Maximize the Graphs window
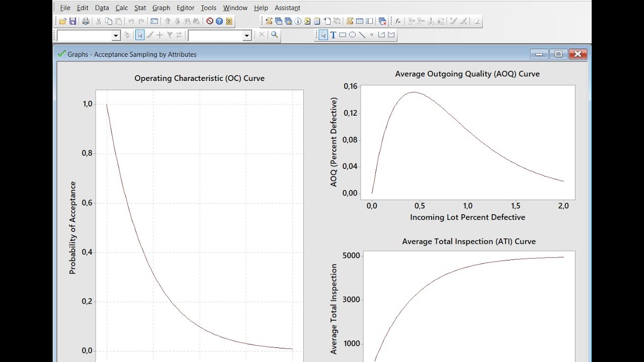This screenshot has width=644, height=362. [x=558, y=54]
